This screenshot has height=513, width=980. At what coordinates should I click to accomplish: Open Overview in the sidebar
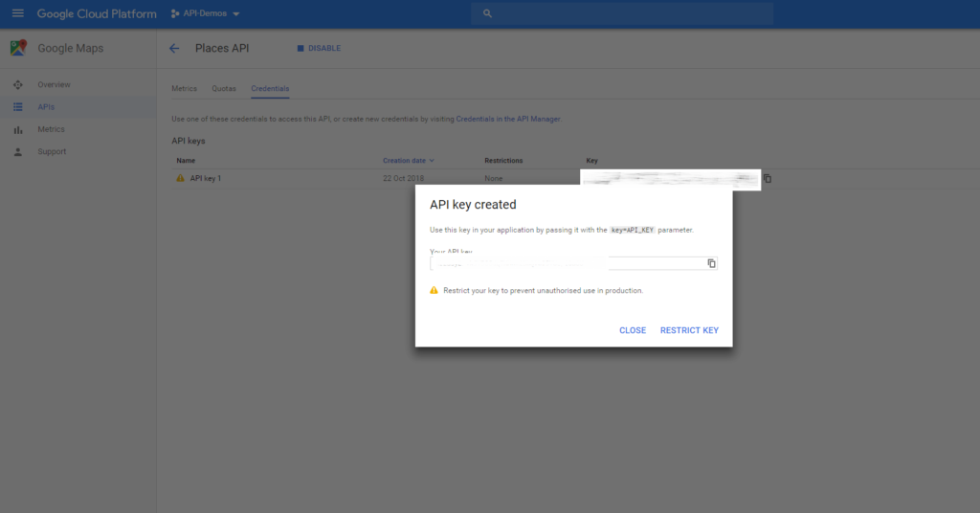[54, 85]
